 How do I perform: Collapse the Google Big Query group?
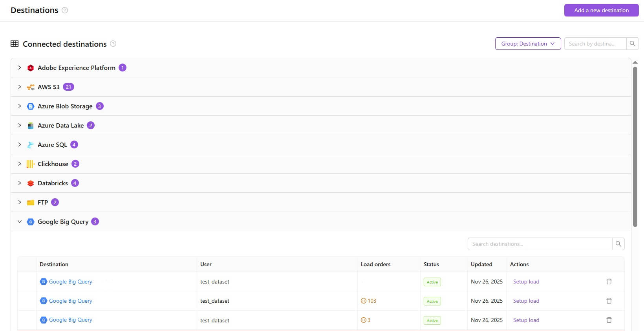[20, 221]
